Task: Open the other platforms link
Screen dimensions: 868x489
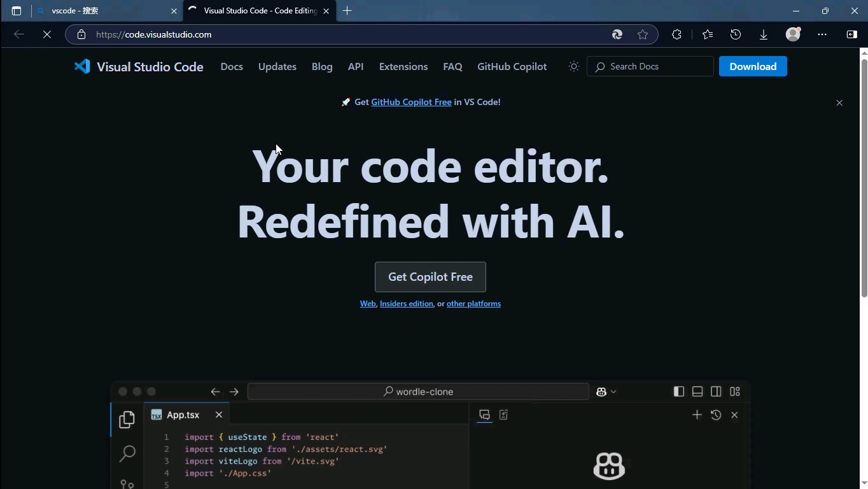Action: pos(473,304)
